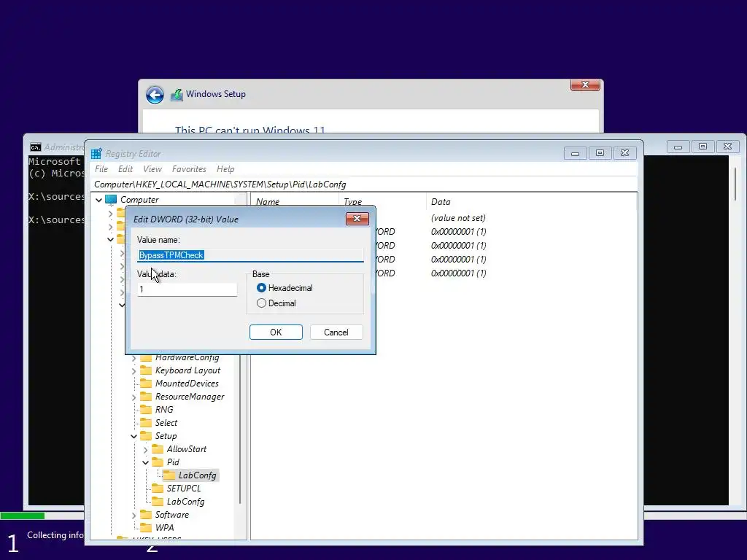The height and width of the screenshot is (560, 747).
Task: Select the SETUPCL key label
Action: (183, 488)
